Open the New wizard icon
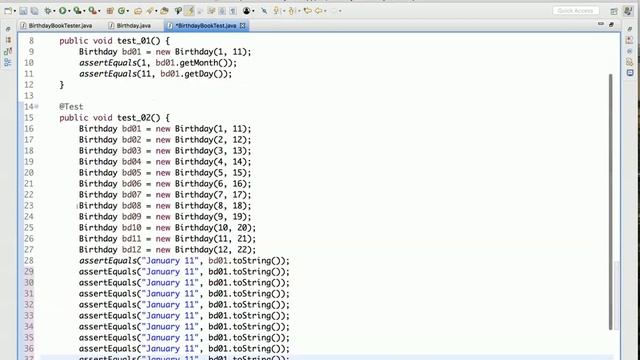640x360 pixels. pos(8,11)
